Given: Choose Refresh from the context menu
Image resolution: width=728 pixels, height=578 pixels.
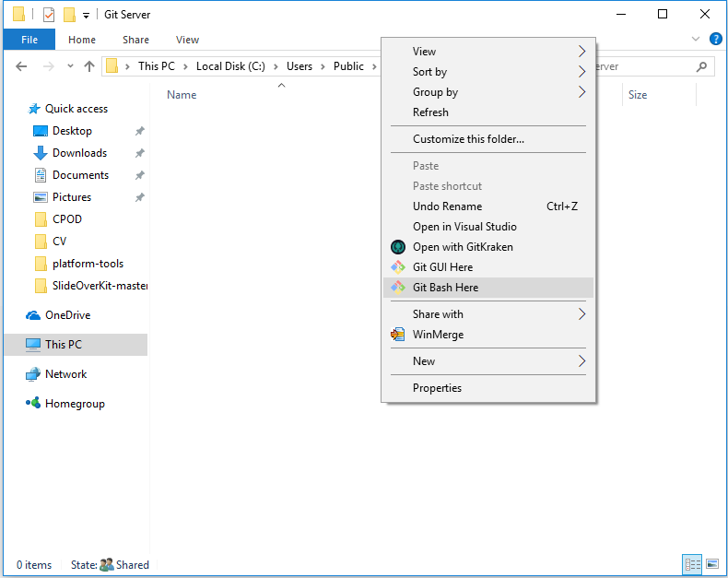Looking at the screenshot, I should coord(430,112).
